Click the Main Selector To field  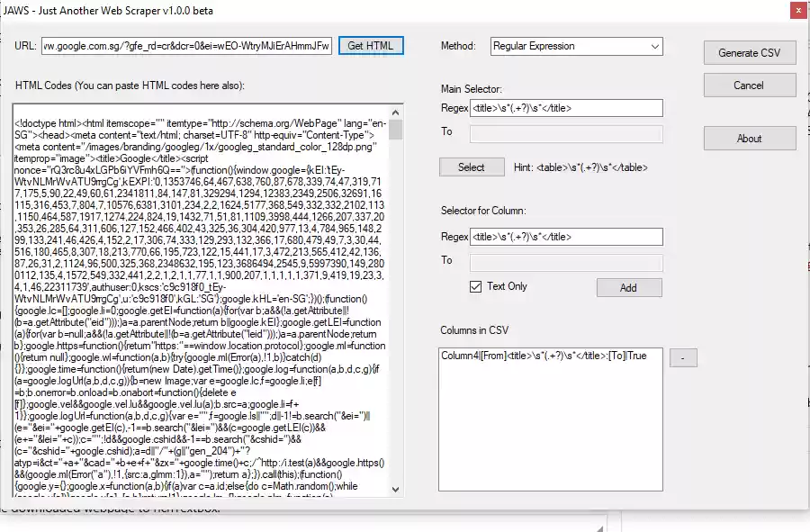(567, 133)
